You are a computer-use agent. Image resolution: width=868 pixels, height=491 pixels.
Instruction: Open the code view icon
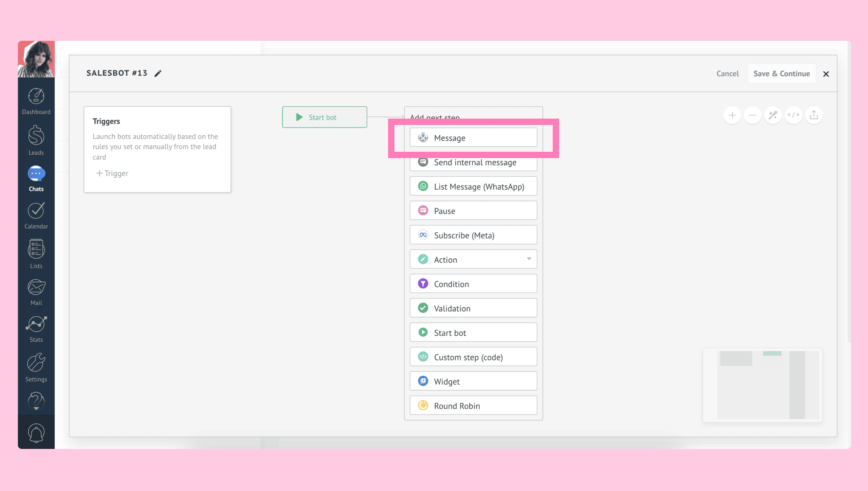click(x=793, y=115)
